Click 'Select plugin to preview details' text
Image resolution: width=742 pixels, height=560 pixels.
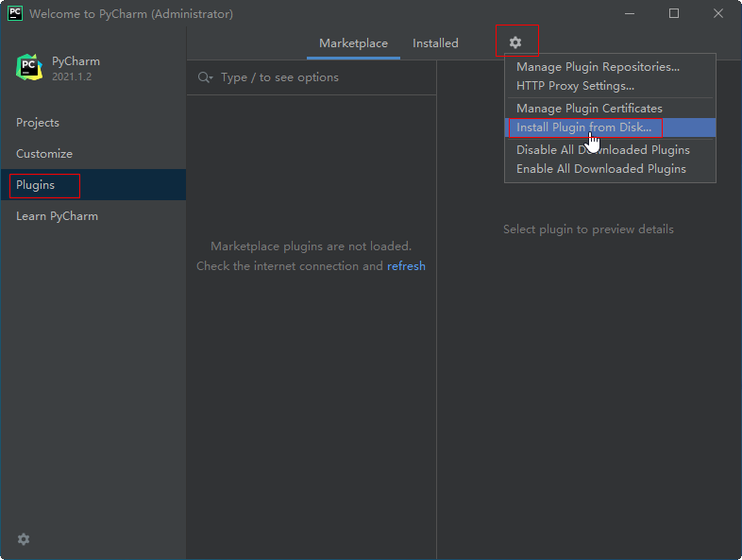pyautogui.click(x=588, y=229)
